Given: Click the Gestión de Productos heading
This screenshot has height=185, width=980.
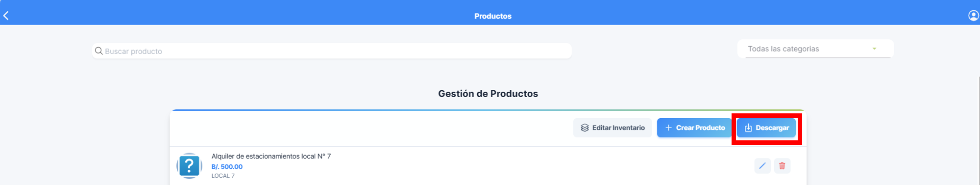Looking at the screenshot, I should coord(488,94).
